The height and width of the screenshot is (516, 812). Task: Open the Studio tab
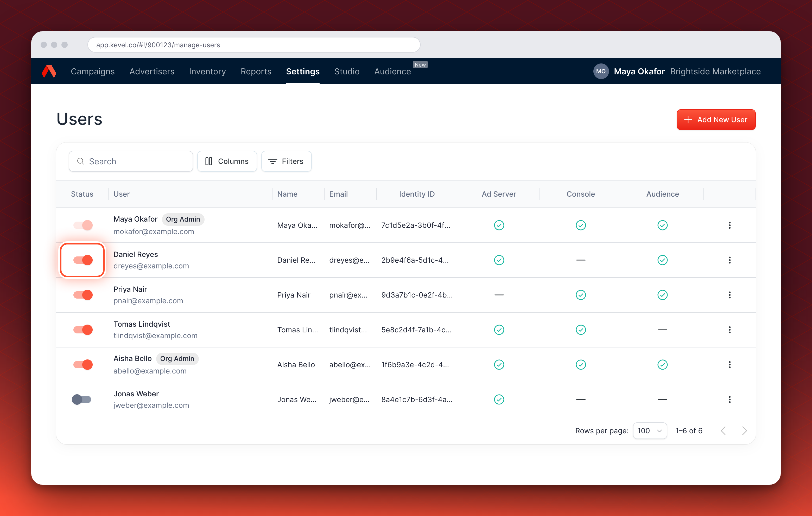[347, 72]
